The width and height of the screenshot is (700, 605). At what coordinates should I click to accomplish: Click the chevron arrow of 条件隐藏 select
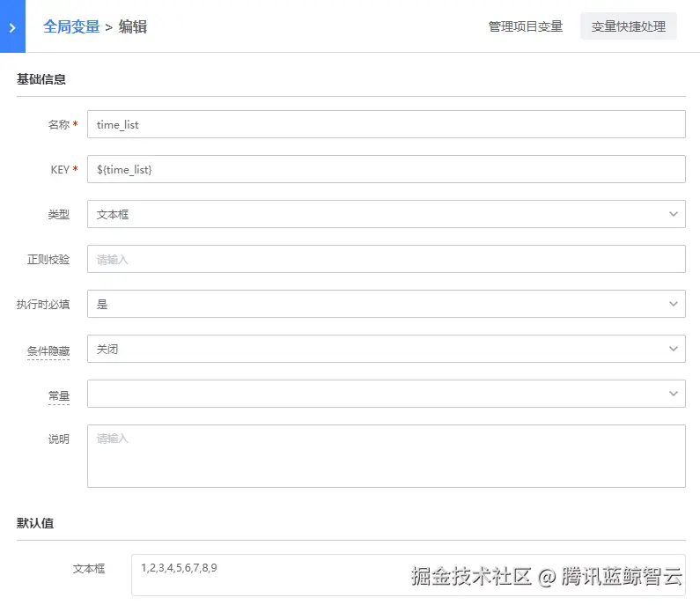click(674, 349)
